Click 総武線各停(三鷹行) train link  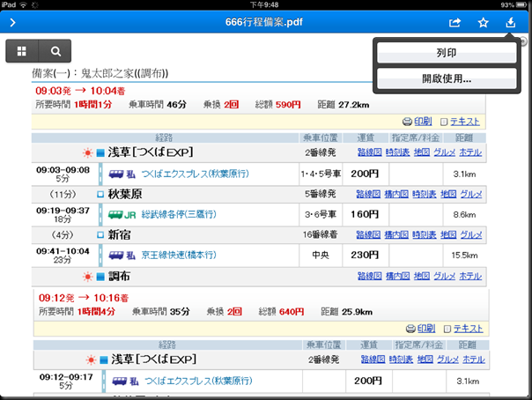pos(179,214)
